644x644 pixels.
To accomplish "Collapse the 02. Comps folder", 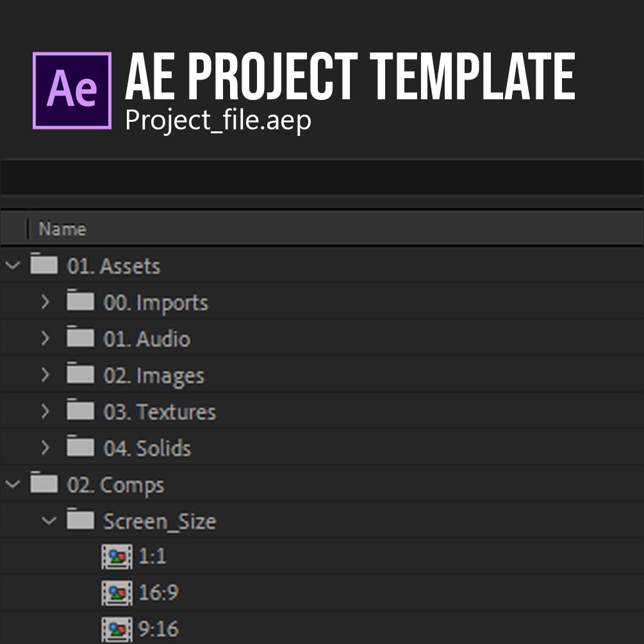I will pos(12,484).
